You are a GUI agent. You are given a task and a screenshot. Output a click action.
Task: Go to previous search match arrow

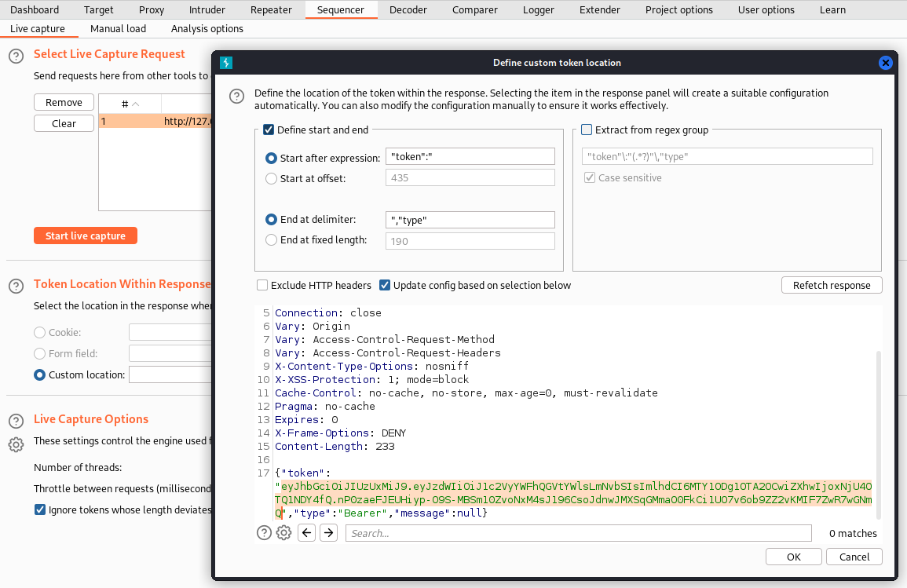pos(307,533)
